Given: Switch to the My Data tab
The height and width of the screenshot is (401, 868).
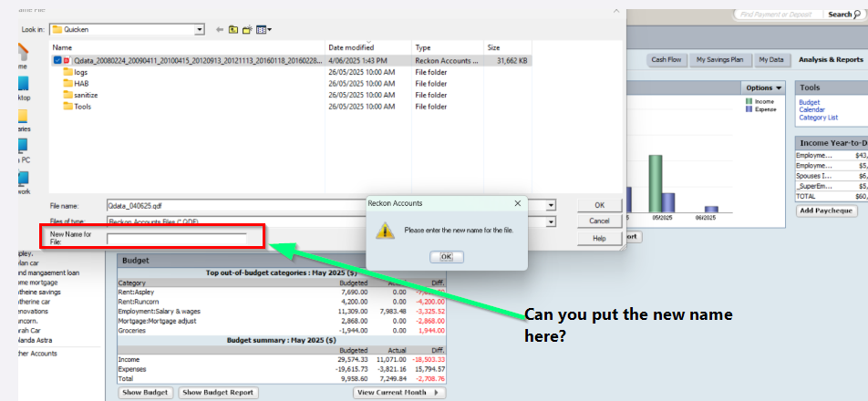Looking at the screenshot, I should [x=771, y=60].
